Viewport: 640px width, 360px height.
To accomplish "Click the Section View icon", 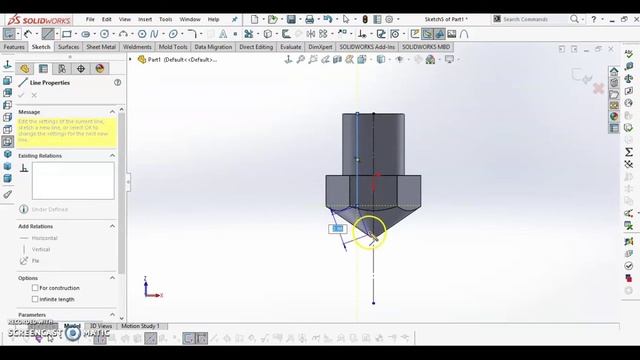I will (337, 60).
